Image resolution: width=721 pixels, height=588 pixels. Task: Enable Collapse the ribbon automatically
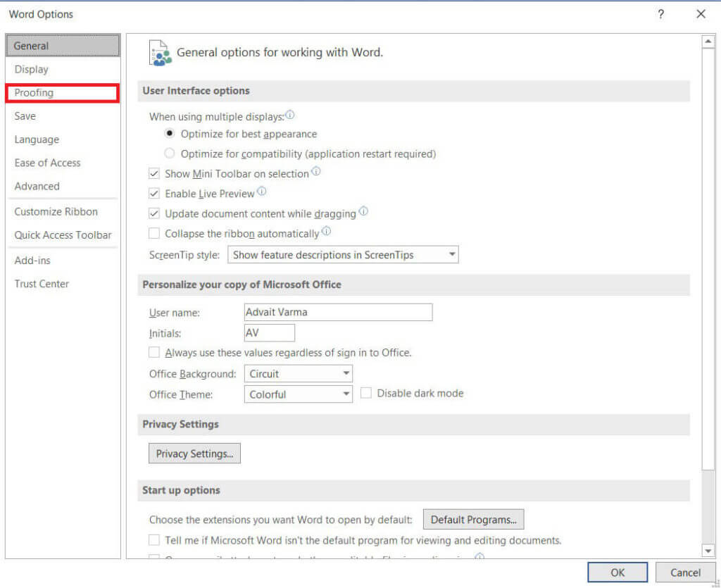click(154, 234)
